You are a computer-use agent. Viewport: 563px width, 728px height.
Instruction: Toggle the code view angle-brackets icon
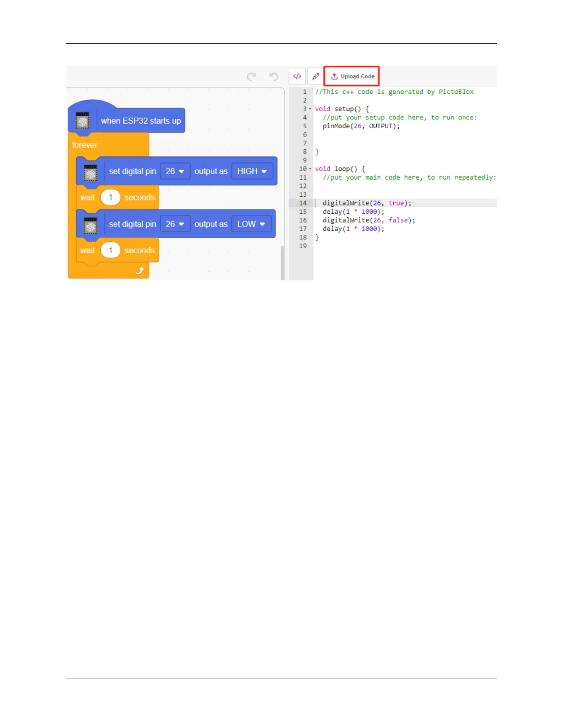297,76
